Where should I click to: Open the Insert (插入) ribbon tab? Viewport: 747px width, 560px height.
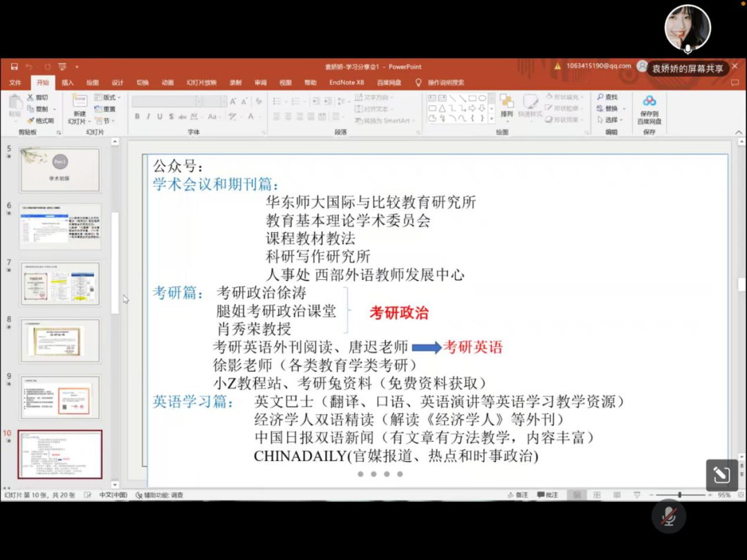68,83
